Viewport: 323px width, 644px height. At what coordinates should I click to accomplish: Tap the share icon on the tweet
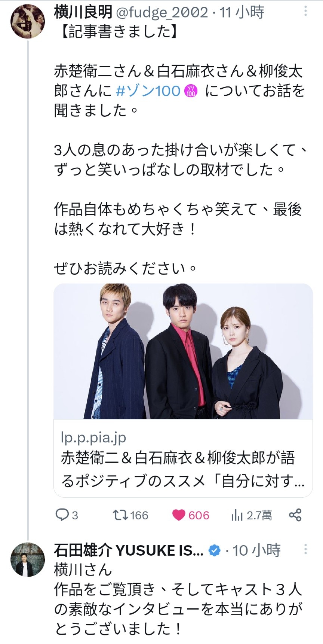click(295, 515)
